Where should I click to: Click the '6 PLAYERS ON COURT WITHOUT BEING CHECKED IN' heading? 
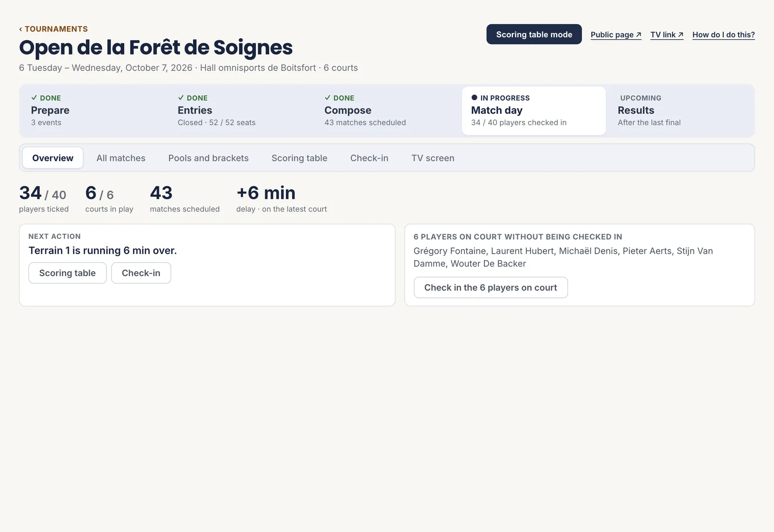[x=518, y=236]
